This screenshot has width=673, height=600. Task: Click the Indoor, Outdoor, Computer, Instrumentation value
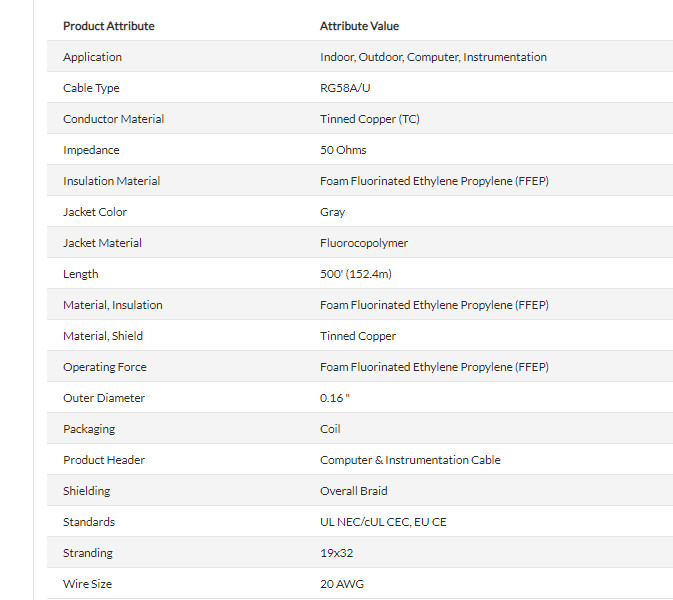coord(433,57)
